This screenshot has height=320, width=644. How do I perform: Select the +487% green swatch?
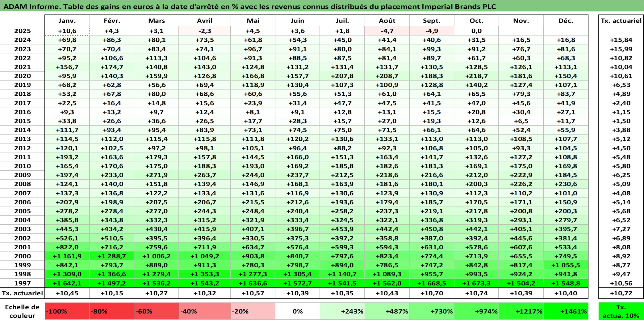pos(387,311)
